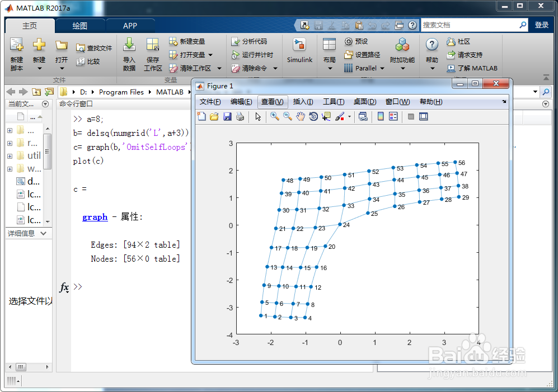The width and height of the screenshot is (558, 392).
Task: Select the Rotate 3D tool in Figure 1
Action: [313, 116]
